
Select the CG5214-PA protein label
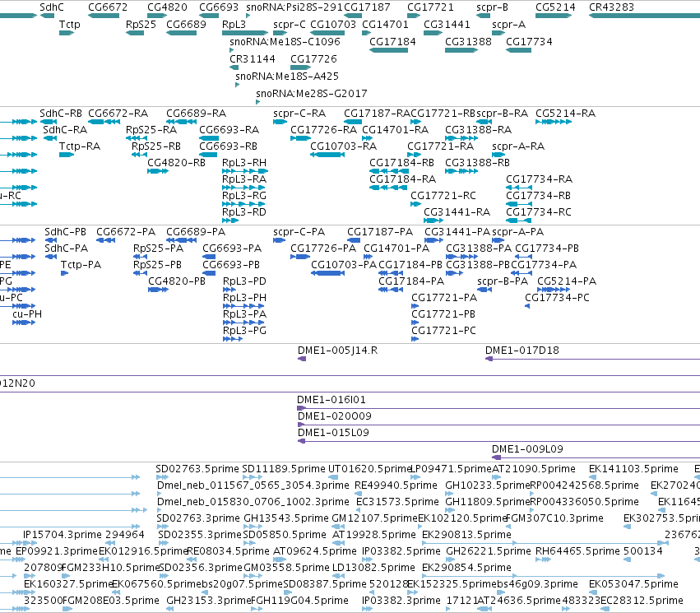click(567, 281)
